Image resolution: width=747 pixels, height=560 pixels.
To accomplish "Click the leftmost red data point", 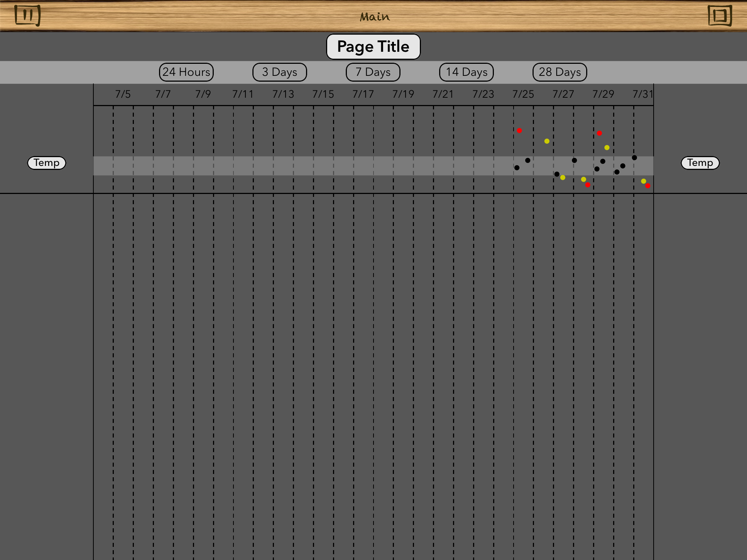I will point(519,131).
